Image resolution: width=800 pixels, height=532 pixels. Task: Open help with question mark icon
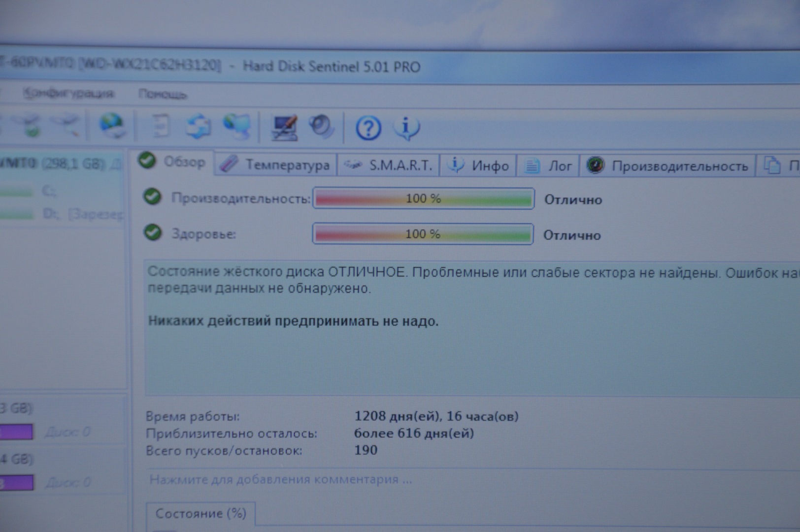(368, 129)
